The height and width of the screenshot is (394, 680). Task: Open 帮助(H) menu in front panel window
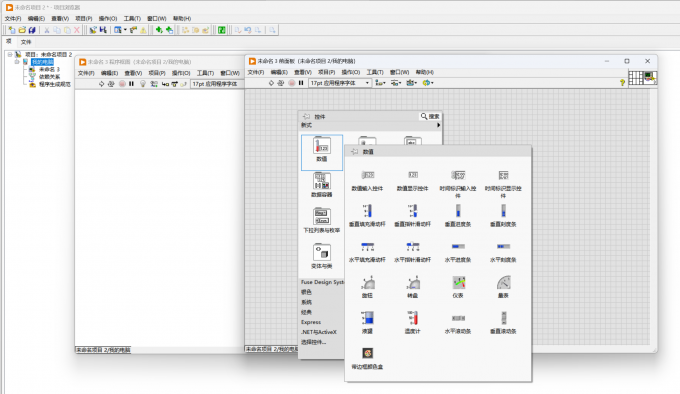(x=425, y=72)
